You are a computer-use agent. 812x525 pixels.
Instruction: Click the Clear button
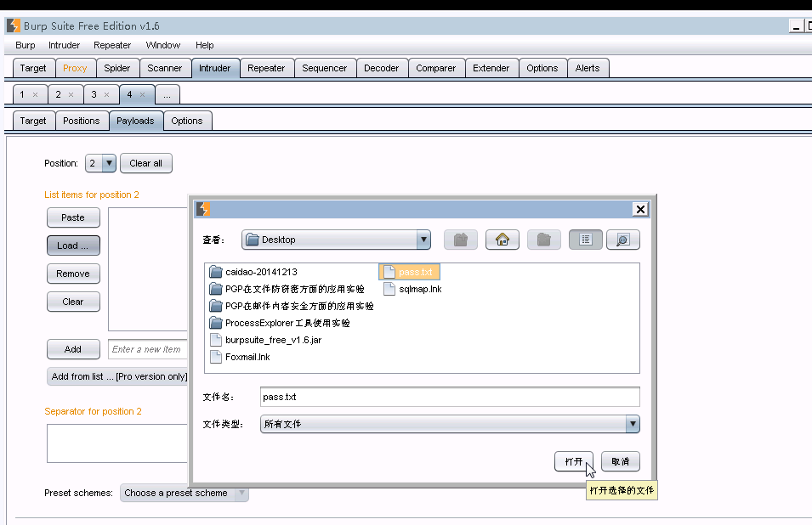73,302
